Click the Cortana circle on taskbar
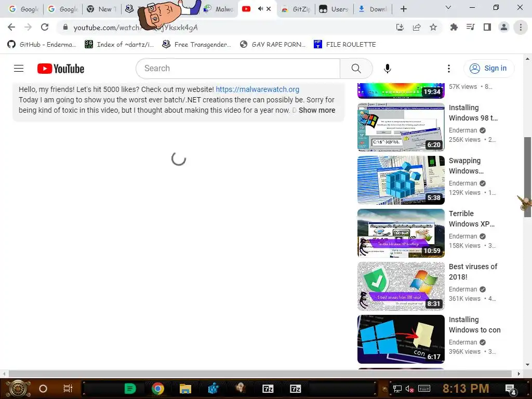Image resolution: width=532 pixels, height=399 pixels. click(x=43, y=389)
